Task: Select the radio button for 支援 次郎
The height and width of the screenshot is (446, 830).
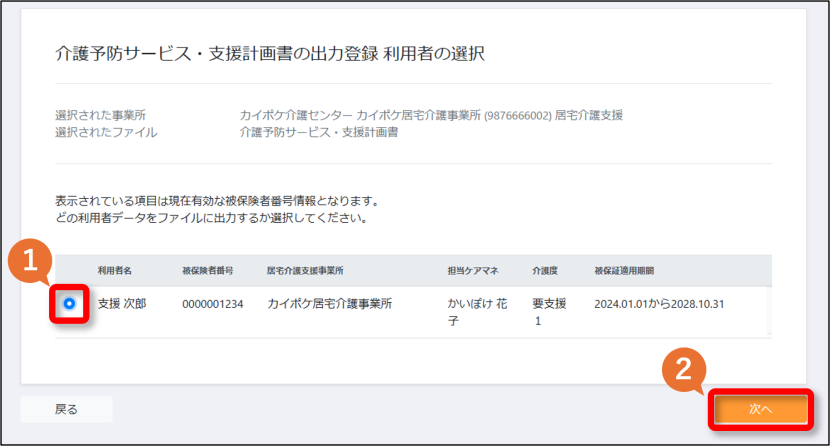Action: coord(69,304)
